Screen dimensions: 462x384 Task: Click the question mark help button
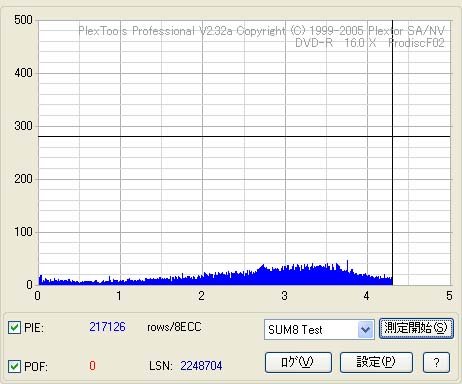pyautogui.click(x=436, y=362)
